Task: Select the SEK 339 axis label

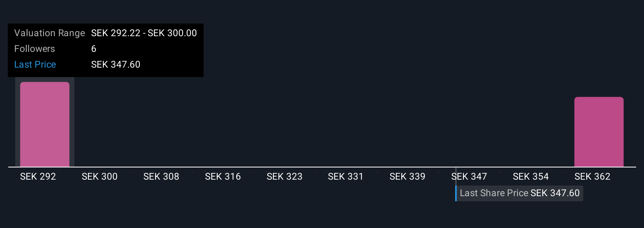Action: click(x=408, y=177)
